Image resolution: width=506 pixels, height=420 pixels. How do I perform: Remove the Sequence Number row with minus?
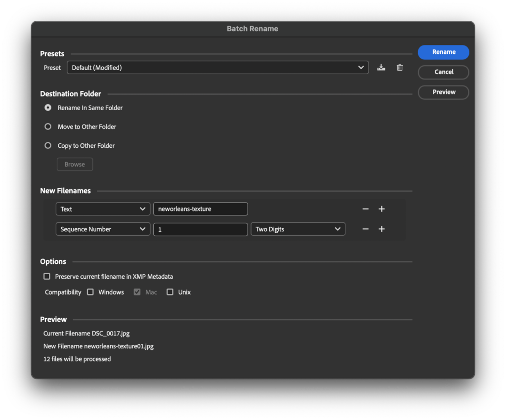coord(366,229)
